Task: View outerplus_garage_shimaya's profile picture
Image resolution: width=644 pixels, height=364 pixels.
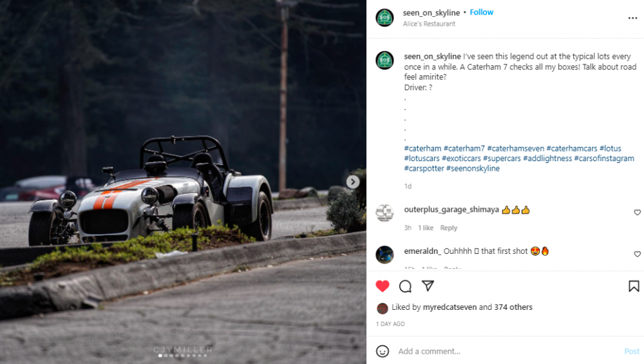Action: pyautogui.click(x=384, y=213)
